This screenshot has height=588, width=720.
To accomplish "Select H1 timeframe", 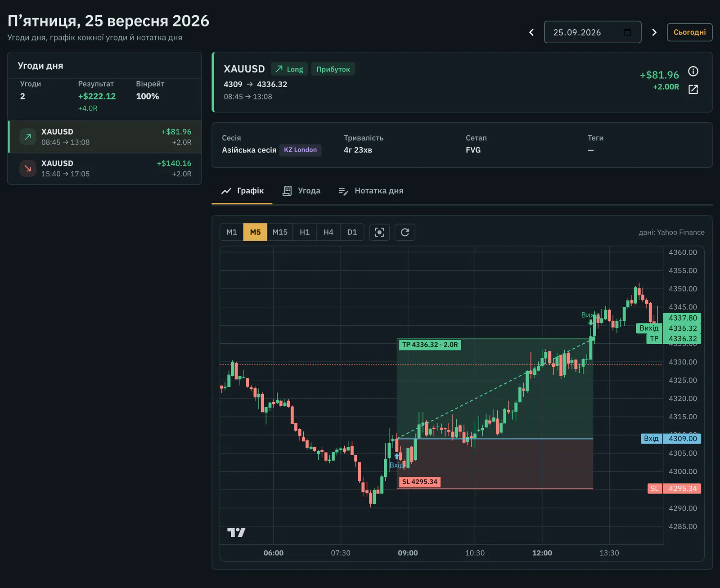I will tap(305, 232).
